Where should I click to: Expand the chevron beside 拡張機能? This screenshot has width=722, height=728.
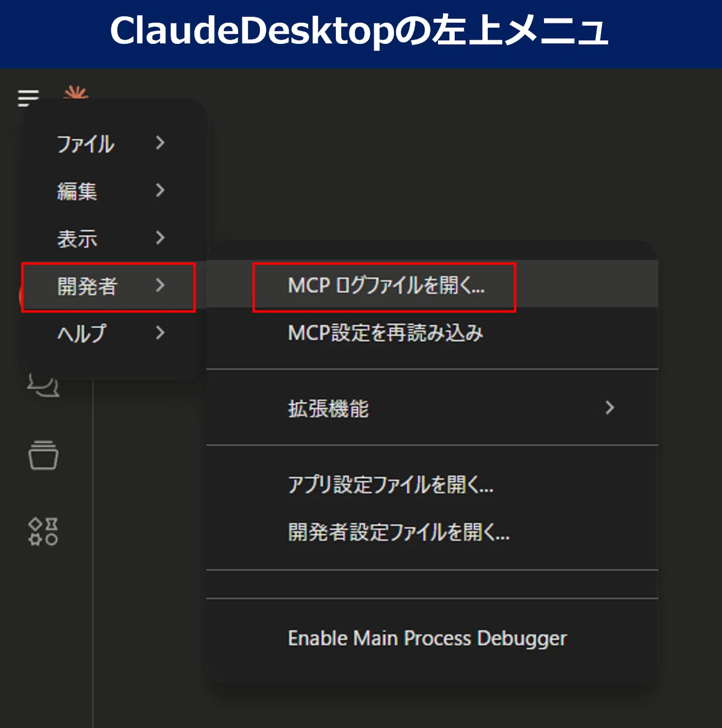pyautogui.click(x=609, y=408)
